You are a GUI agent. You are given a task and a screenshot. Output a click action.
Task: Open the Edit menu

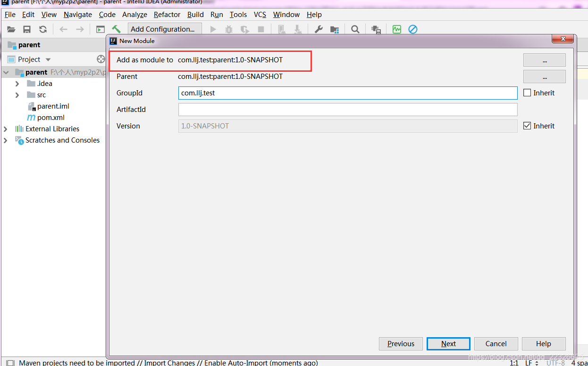click(28, 15)
